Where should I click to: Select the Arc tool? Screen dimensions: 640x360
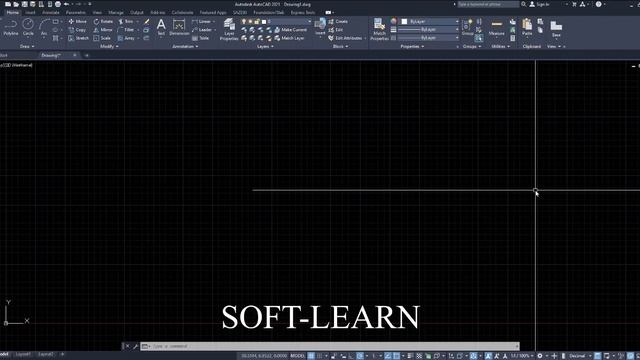pyautogui.click(x=44, y=28)
